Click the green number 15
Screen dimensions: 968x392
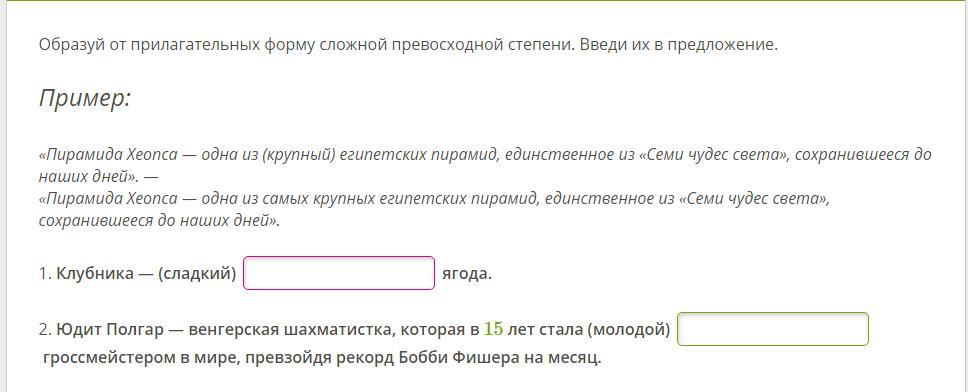pos(493,329)
